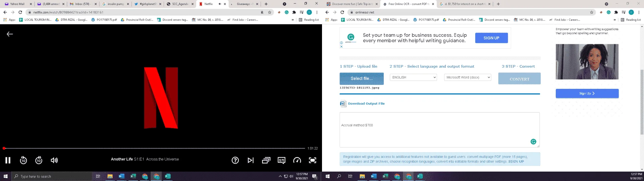Expand more bookmarks chevron in Netflix window
The width and height of the screenshot is (644, 181).
pyautogui.click(x=293, y=20)
